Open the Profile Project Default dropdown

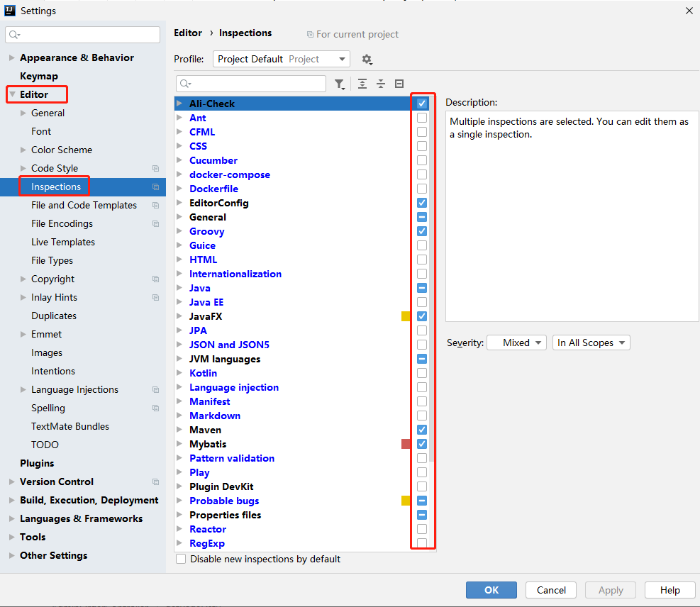pyautogui.click(x=282, y=59)
